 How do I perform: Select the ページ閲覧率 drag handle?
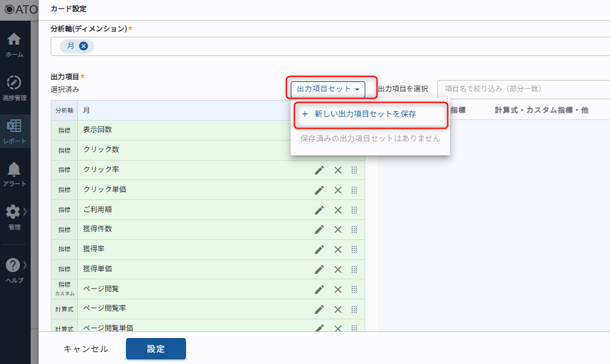pyautogui.click(x=354, y=309)
